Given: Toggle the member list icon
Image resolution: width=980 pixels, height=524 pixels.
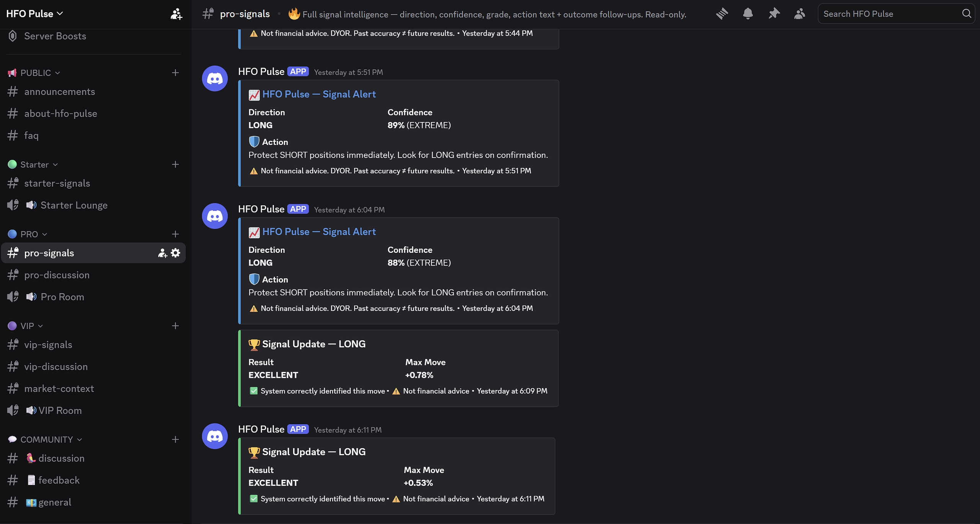Looking at the screenshot, I should (x=799, y=14).
